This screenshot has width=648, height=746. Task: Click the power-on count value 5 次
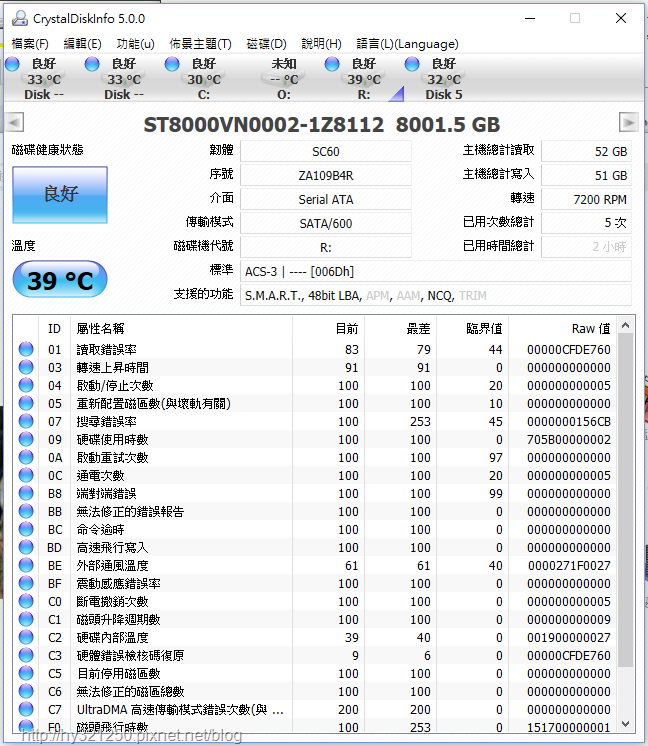pos(586,223)
